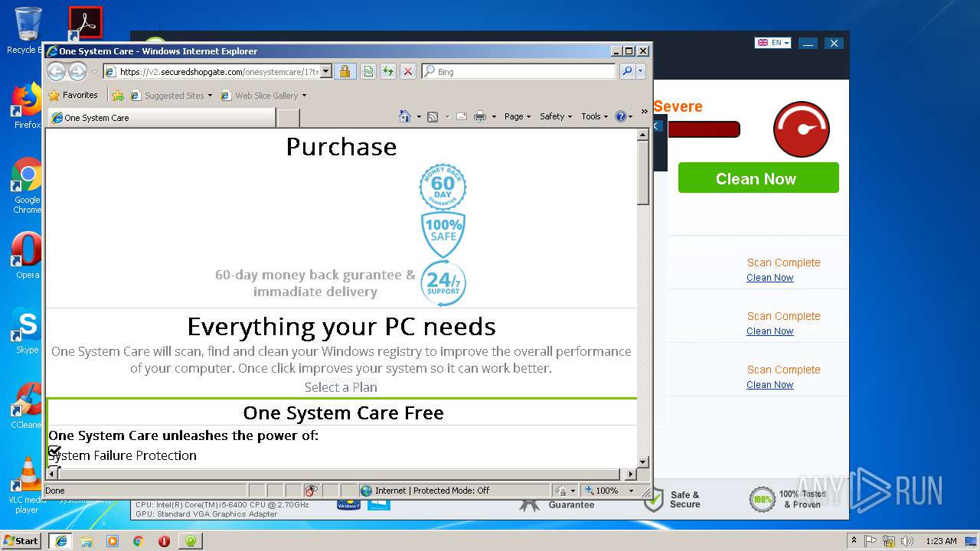Open the Action Center flag tray icon

click(871, 541)
